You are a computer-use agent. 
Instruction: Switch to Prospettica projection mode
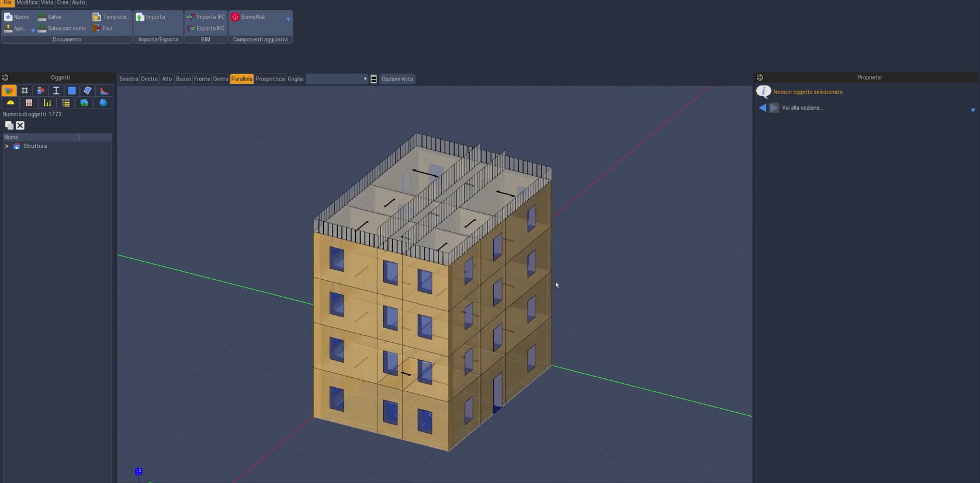point(269,79)
